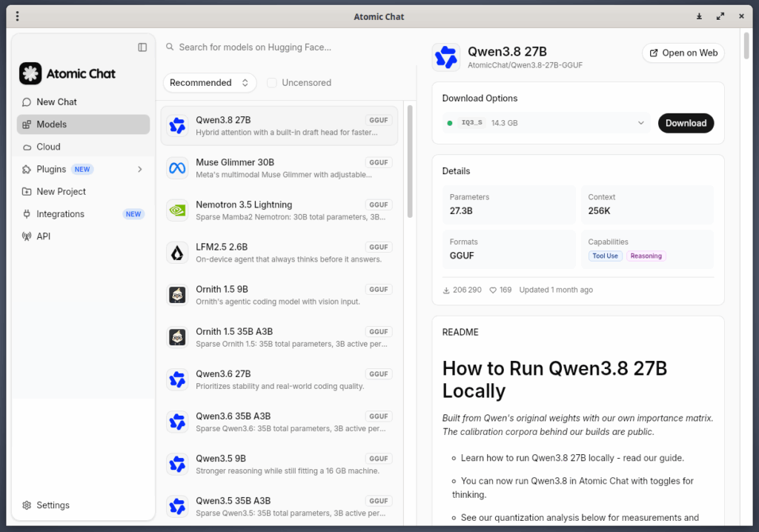Click the Qwen3.5 9B model icon
759x532 pixels.
point(177,465)
